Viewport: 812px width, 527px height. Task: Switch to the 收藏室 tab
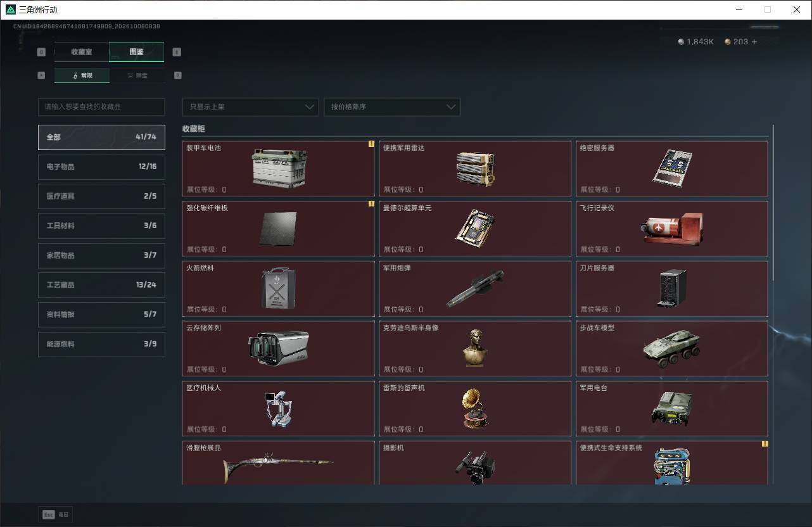(82, 52)
